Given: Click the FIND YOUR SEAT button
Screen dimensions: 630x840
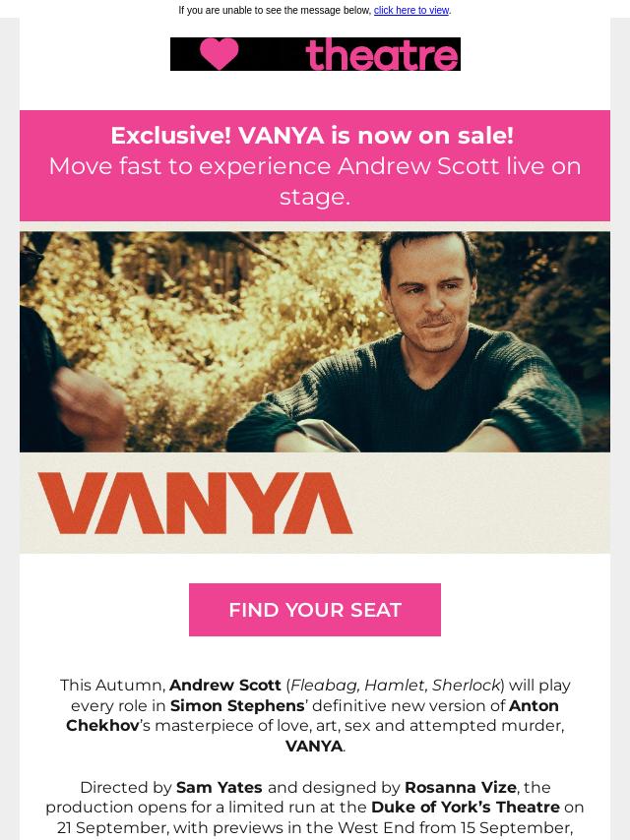Looking at the screenshot, I should tap(315, 610).
